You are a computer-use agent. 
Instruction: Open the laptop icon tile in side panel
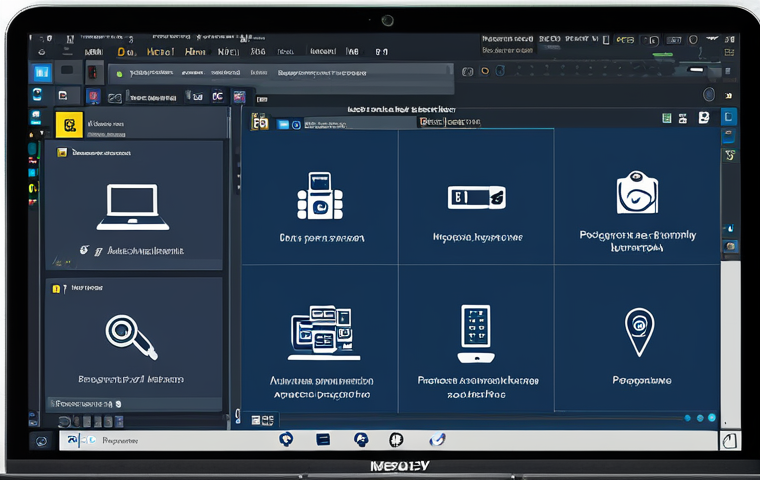[133, 205]
